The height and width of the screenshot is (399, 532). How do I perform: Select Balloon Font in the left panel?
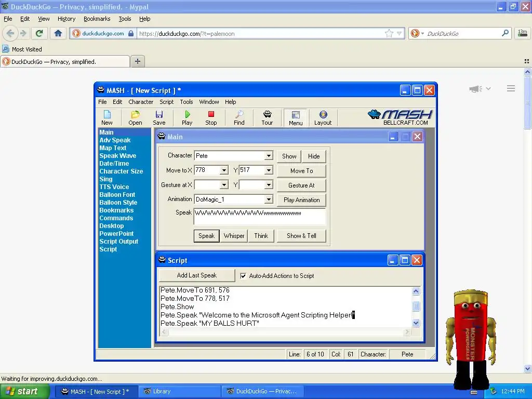click(x=117, y=195)
